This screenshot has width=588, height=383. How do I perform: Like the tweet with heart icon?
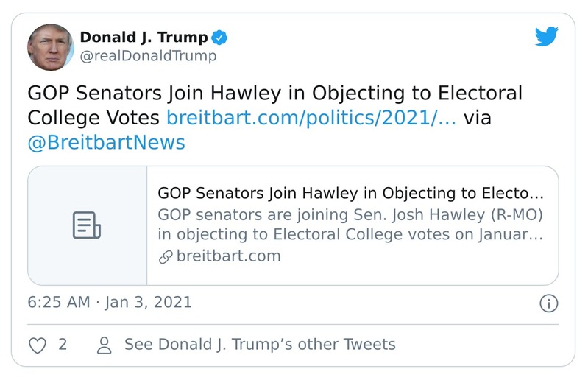point(37,344)
